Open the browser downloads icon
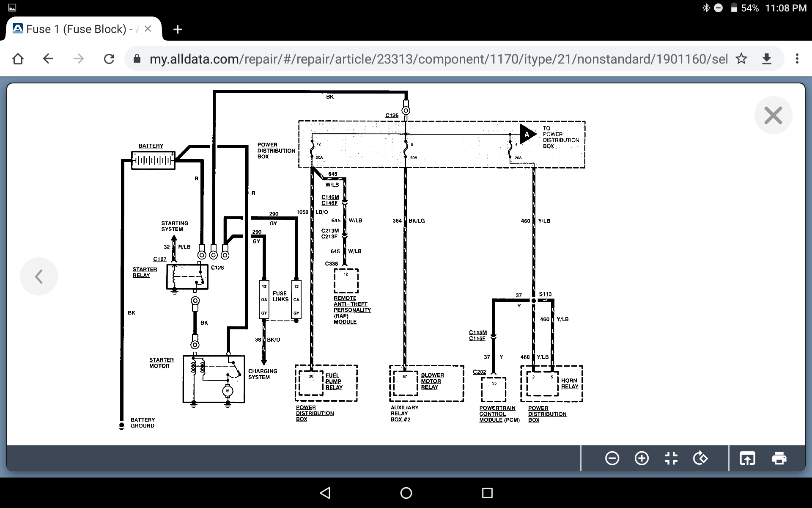Viewport: 812px width, 508px height. point(767,59)
